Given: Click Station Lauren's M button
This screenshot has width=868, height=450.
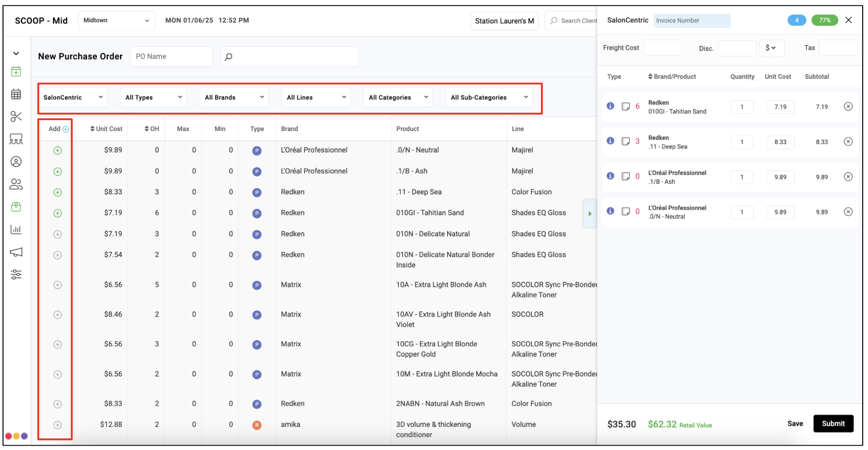Looking at the screenshot, I should click(505, 21).
